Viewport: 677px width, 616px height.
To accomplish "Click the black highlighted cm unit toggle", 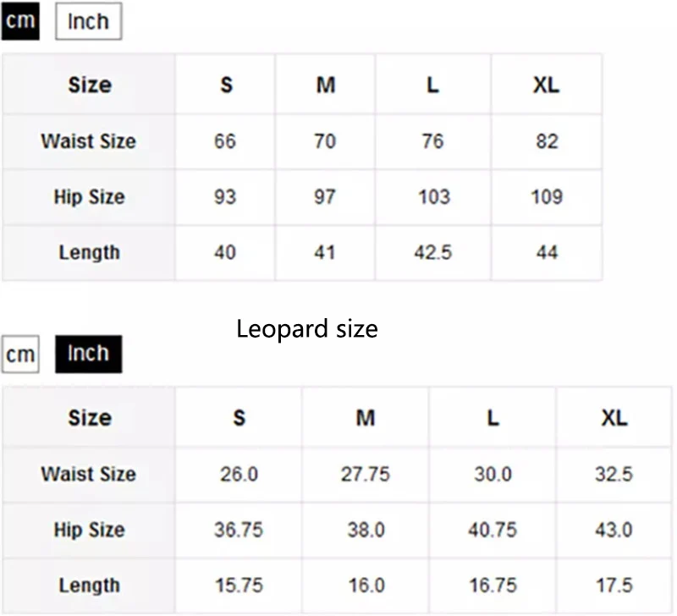I will click(19, 21).
